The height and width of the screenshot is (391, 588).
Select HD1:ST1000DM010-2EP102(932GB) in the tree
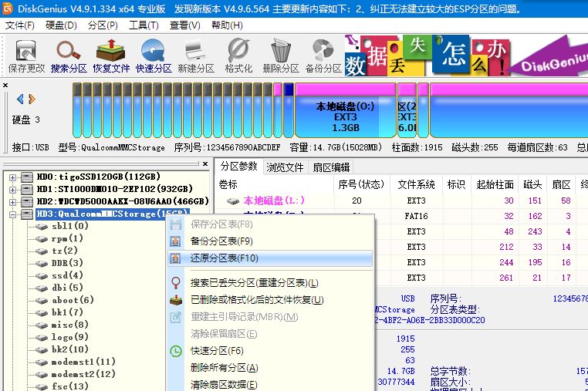click(x=114, y=189)
